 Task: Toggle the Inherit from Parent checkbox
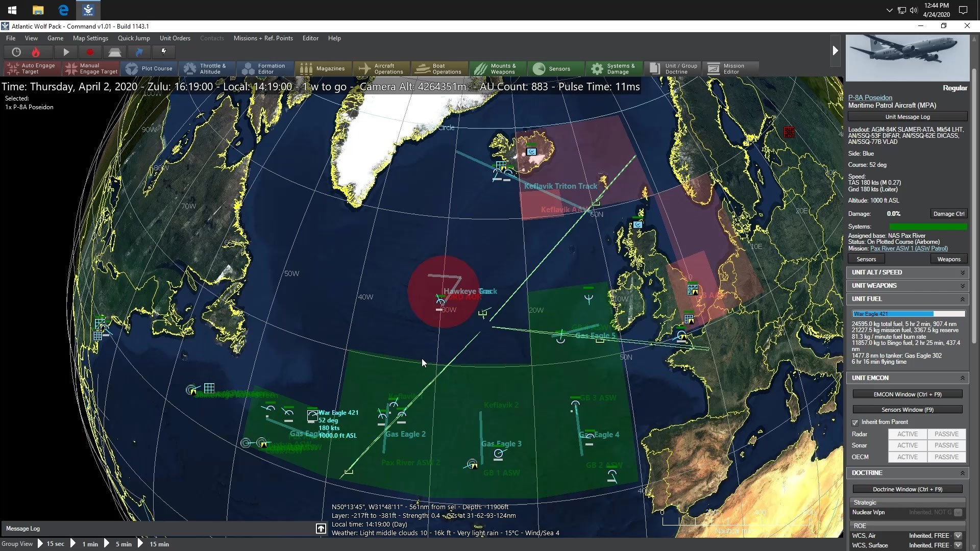coord(855,422)
